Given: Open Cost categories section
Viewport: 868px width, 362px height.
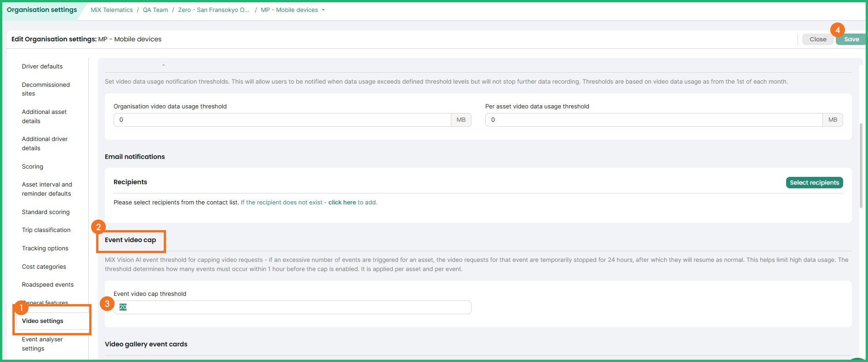Looking at the screenshot, I should click(x=44, y=267).
